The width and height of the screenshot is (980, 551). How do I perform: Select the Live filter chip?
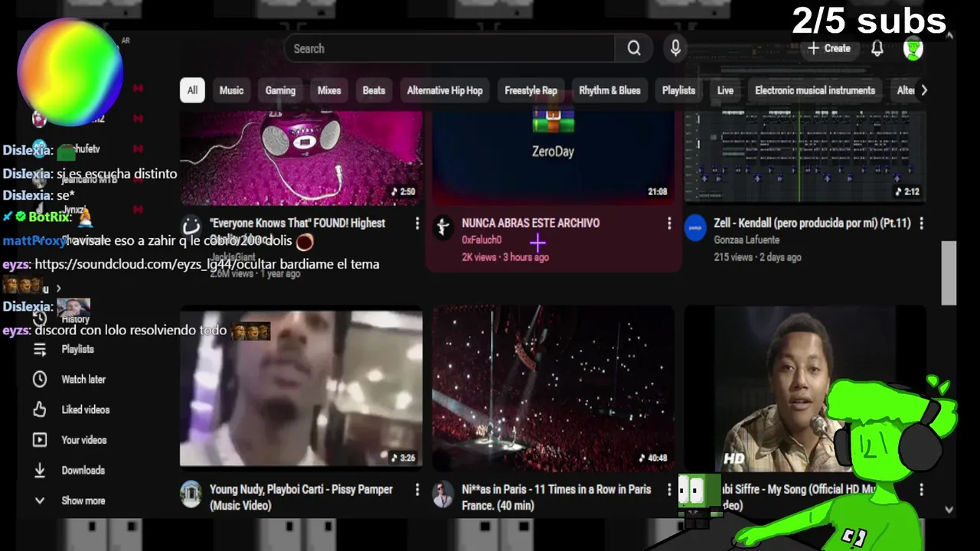tap(725, 90)
